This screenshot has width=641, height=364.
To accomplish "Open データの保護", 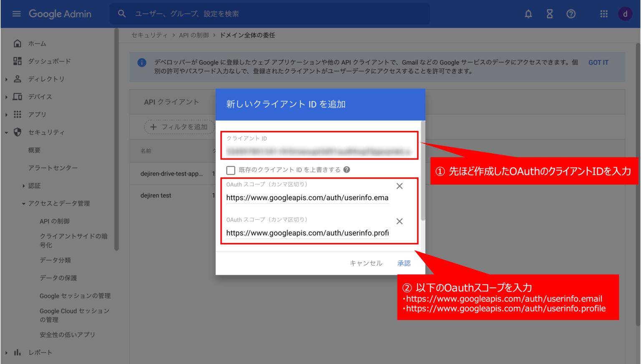I will click(x=58, y=278).
